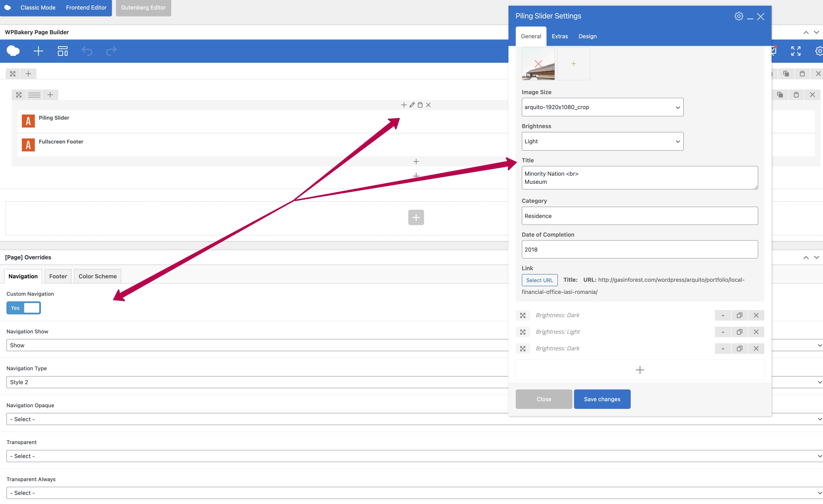
Task: Open the Templates icon in WPBakery toolbar
Action: (x=63, y=51)
